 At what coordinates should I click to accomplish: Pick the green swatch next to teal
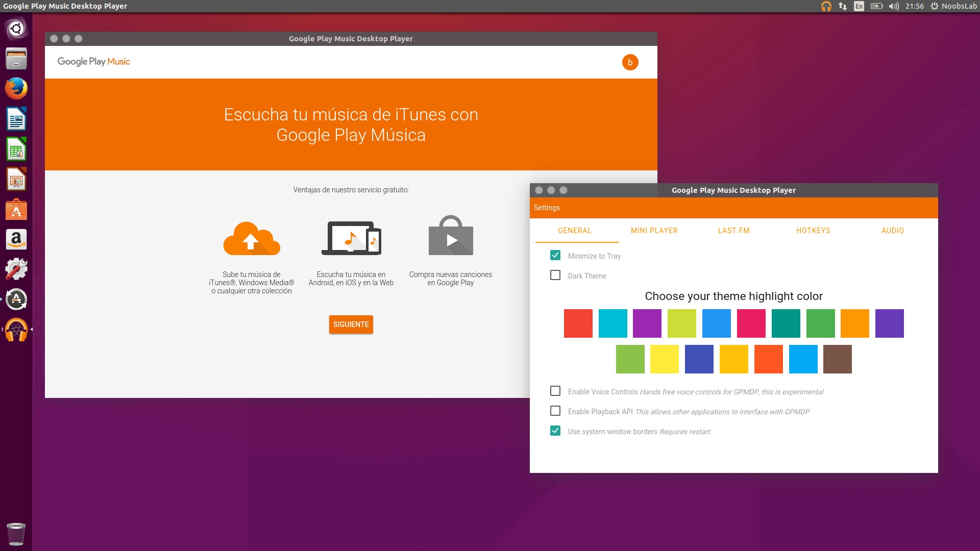point(821,323)
